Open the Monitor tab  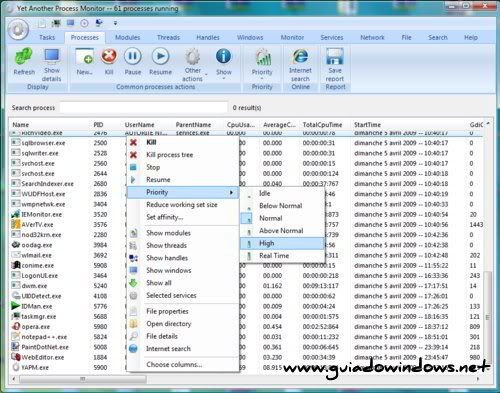pos(292,37)
